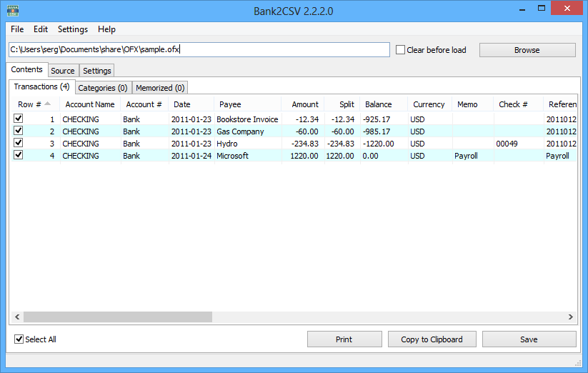Select the Bookstore Invoice payee cell
This screenshot has width=588, height=373.
[247, 119]
